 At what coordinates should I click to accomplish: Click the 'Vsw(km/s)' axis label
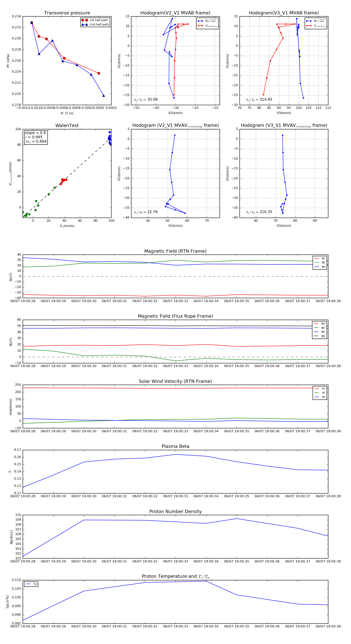click(11, 407)
